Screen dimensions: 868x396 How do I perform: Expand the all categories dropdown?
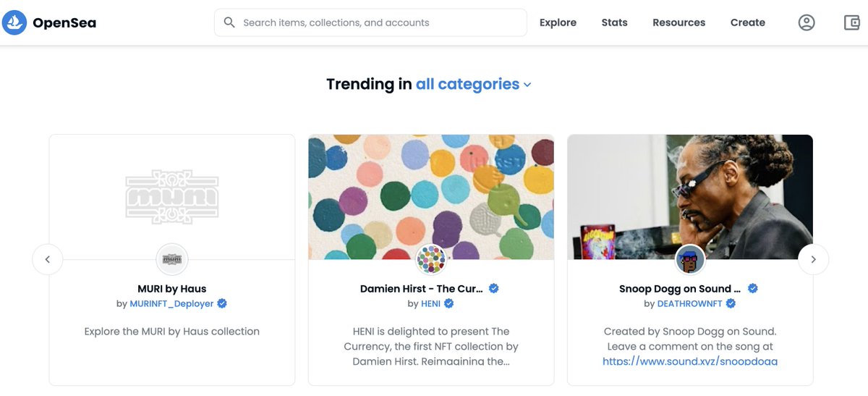[x=474, y=84]
